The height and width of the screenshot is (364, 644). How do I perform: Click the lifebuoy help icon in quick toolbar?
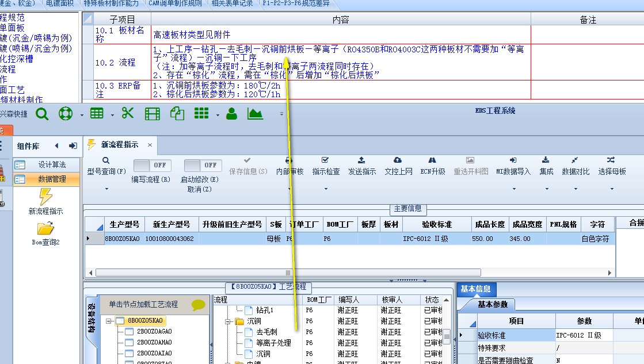(x=65, y=114)
